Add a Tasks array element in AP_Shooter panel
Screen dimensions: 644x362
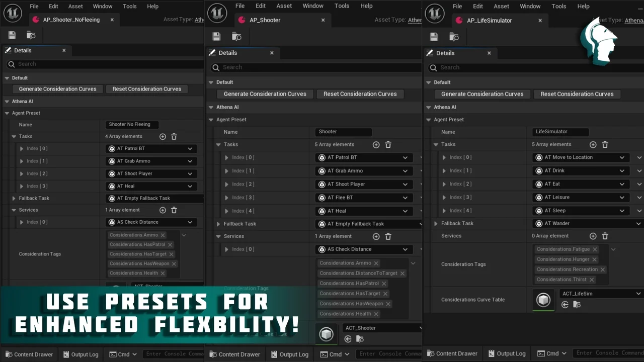[376, 145]
